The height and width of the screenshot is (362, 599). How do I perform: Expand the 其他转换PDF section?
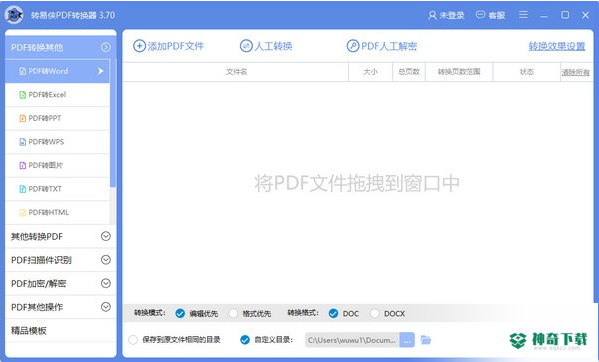tap(106, 236)
